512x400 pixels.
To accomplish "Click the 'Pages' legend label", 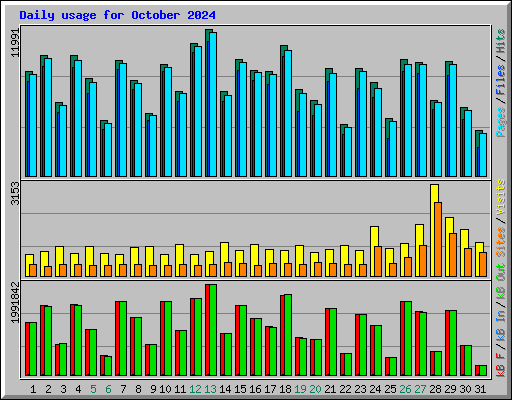I will [501, 122].
